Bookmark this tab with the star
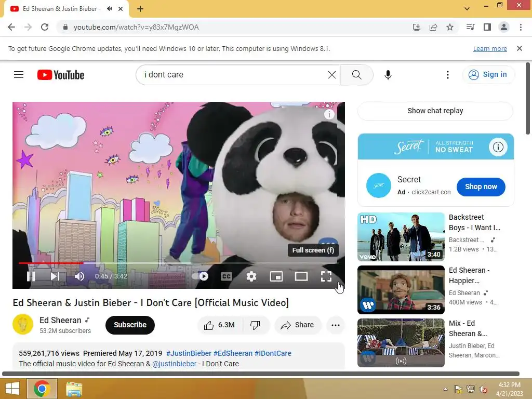 pos(450,27)
